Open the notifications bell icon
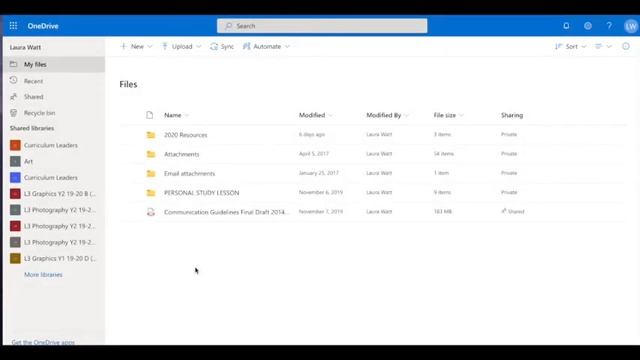Viewport: 640px width, 360px height. tap(566, 26)
